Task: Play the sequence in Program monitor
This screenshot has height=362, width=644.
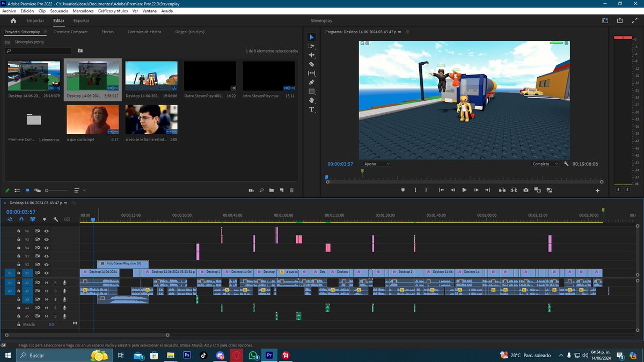Action: pyautogui.click(x=464, y=190)
